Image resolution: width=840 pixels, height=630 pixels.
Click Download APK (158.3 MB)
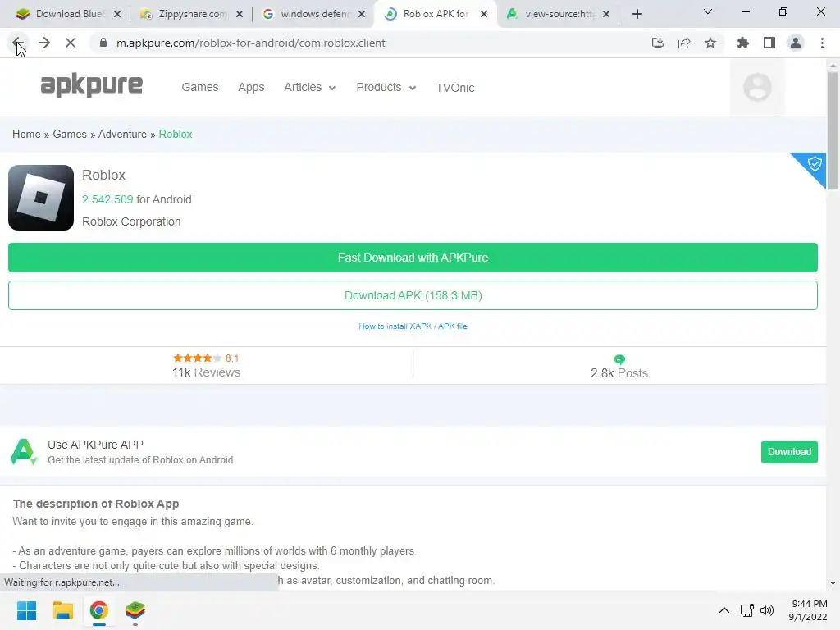(413, 295)
